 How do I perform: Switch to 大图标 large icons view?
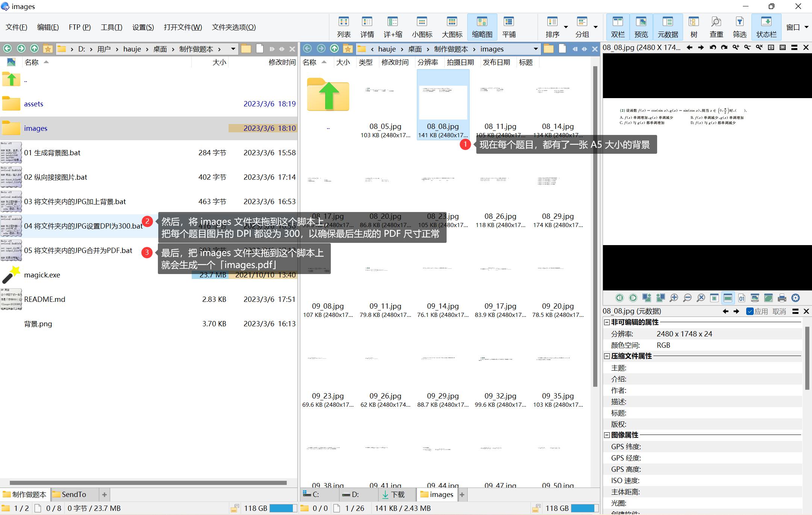click(x=452, y=27)
